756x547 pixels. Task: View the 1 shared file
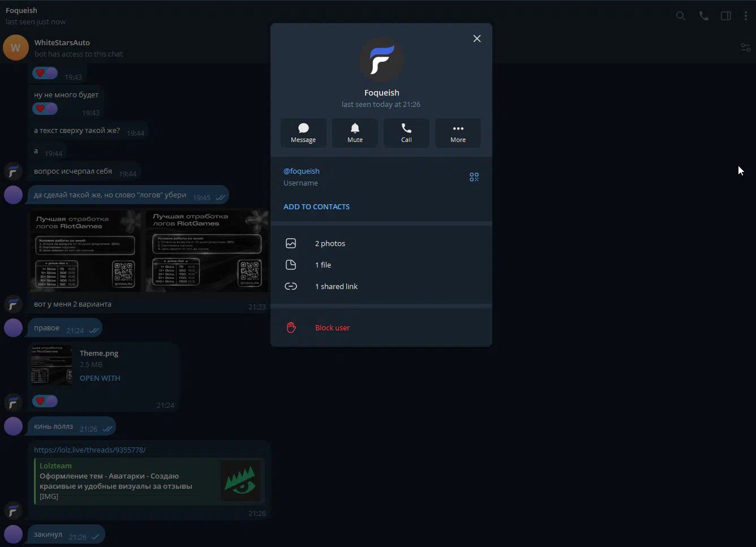[381, 265]
